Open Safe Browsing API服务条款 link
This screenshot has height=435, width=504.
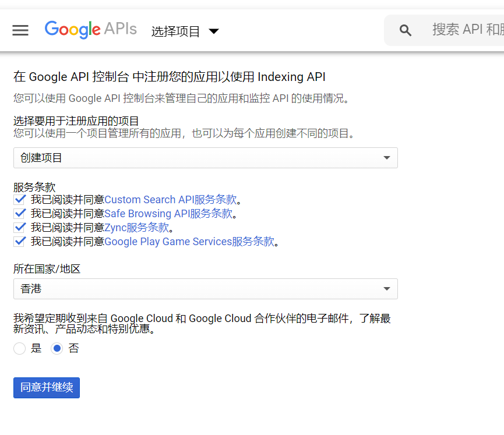(x=168, y=214)
